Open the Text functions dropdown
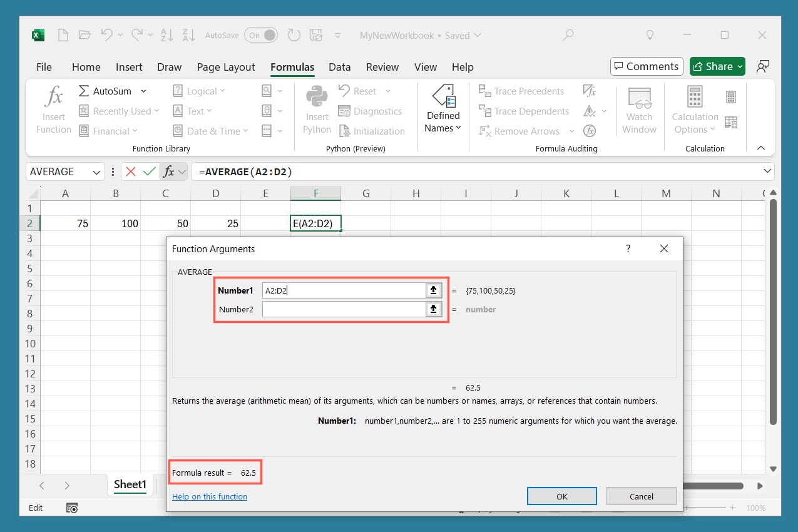798x532 pixels. [192, 111]
